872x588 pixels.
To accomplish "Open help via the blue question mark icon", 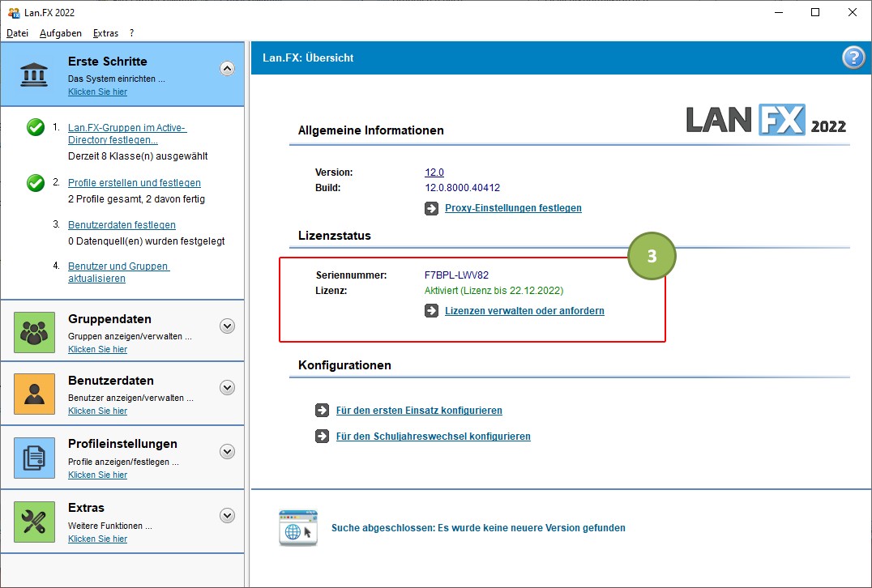I will point(853,58).
